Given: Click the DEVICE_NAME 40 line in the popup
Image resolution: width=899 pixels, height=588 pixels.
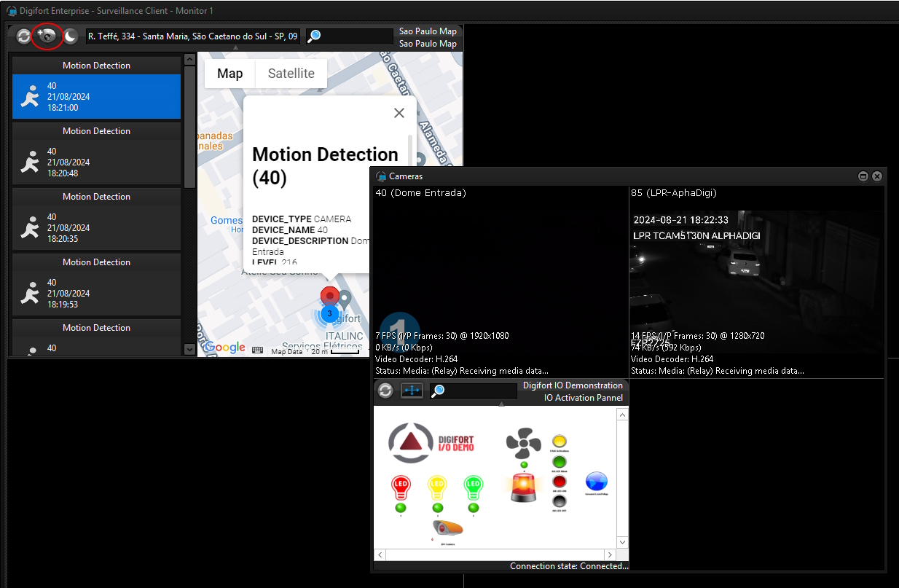Looking at the screenshot, I should 290,230.
